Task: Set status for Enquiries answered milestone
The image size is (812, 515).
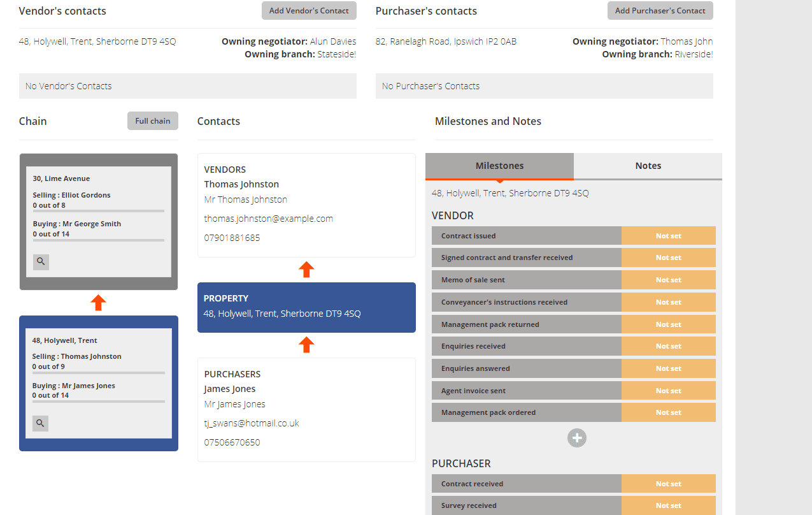Action: click(x=668, y=368)
